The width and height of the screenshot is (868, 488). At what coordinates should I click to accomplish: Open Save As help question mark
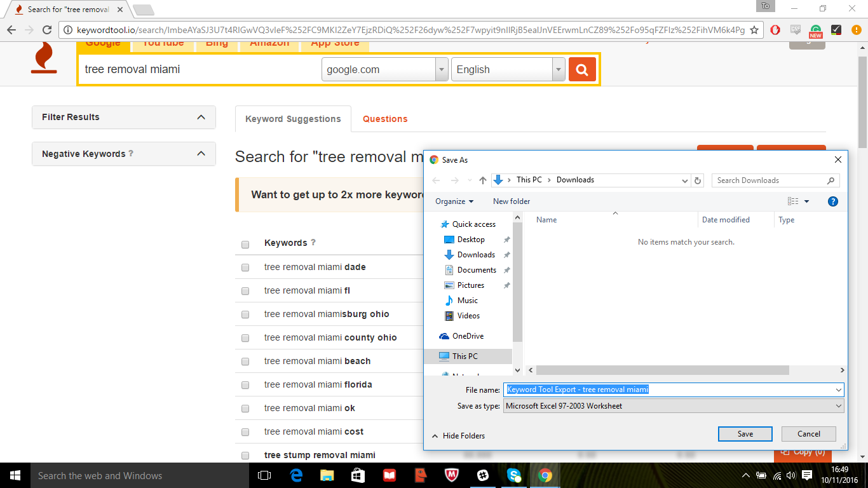(833, 201)
